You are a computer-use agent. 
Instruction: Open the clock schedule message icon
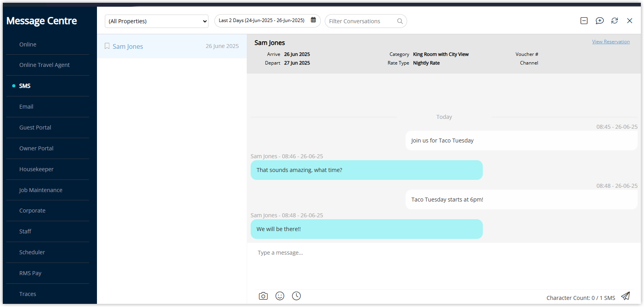[296, 296]
